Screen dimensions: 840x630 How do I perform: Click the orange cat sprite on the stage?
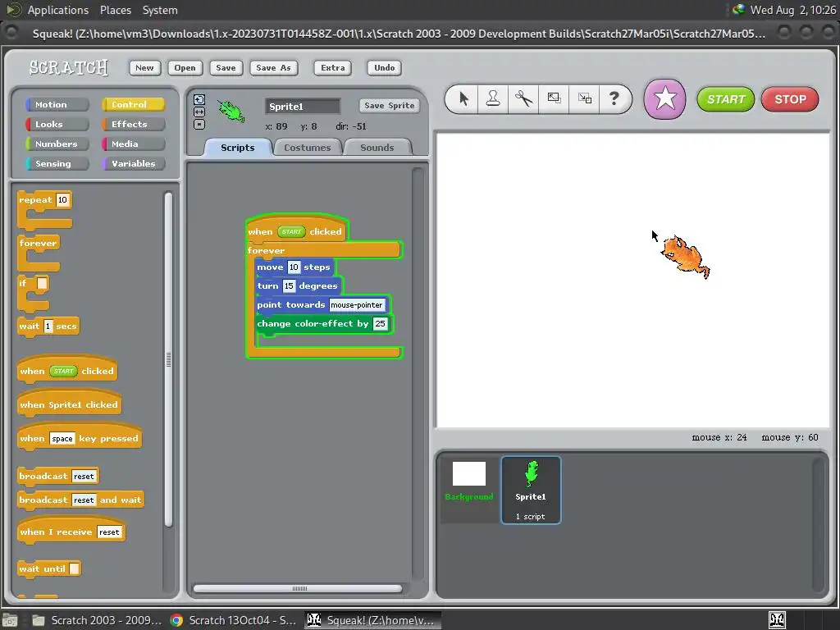point(687,257)
